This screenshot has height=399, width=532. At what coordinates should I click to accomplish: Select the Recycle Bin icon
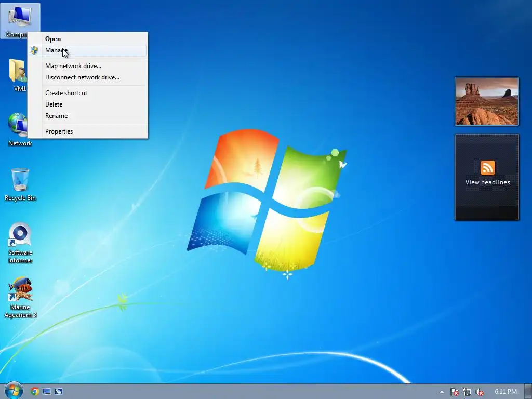click(x=20, y=184)
